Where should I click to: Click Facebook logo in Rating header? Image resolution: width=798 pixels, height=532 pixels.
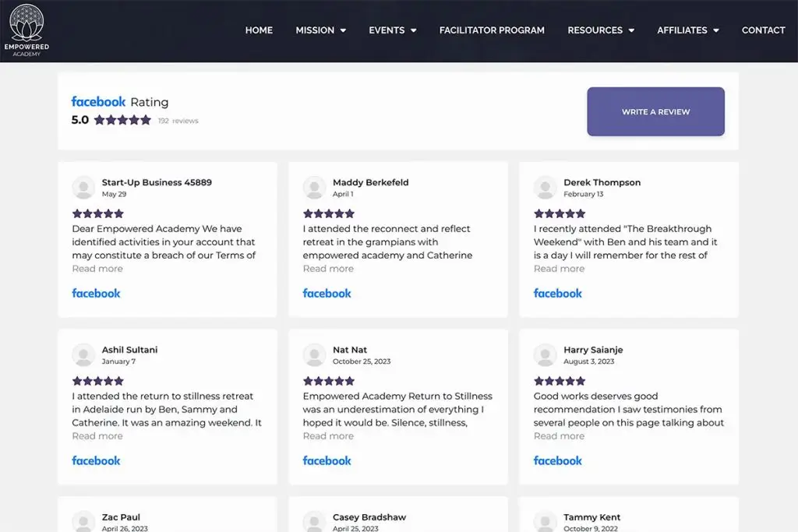98,102
